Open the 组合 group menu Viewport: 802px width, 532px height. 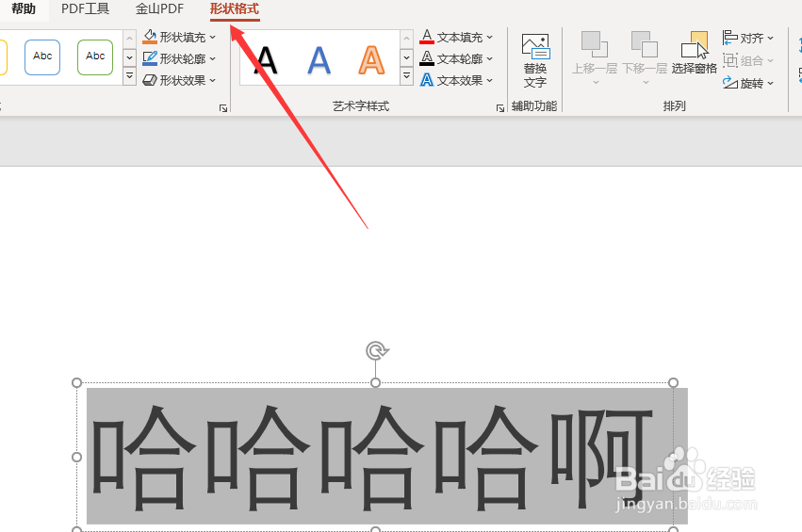click(x=748, y=60)
